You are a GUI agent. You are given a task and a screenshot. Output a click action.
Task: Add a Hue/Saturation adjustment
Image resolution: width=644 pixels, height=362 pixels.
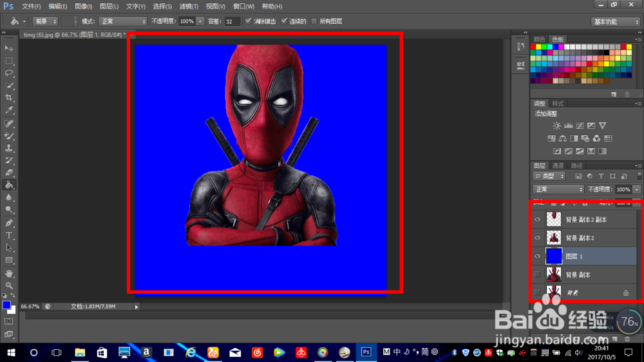point(551,138)
